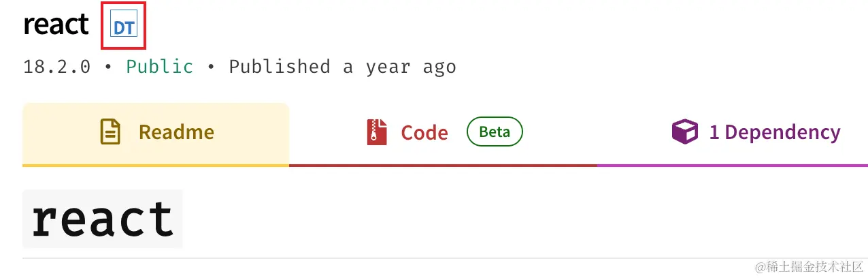Viewport: 868px width, 278px height.
Task: Click the Published a year ago text
Action: 342,67
